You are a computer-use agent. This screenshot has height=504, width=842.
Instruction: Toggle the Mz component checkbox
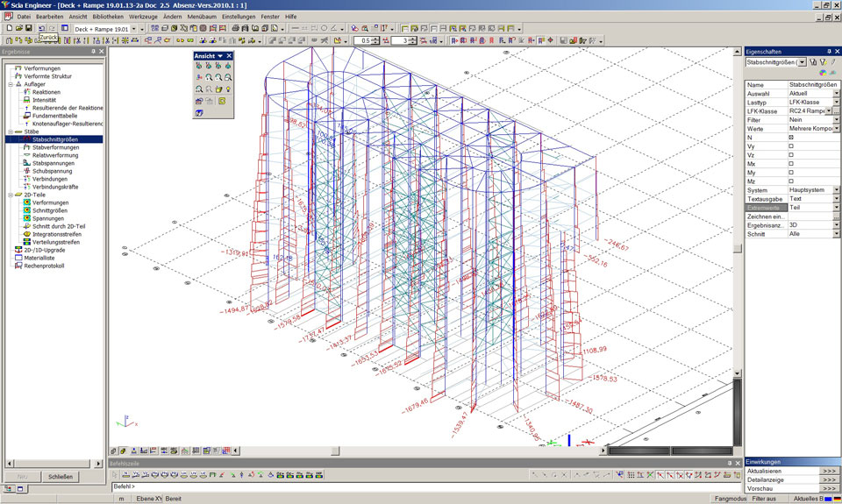(791, 181)
